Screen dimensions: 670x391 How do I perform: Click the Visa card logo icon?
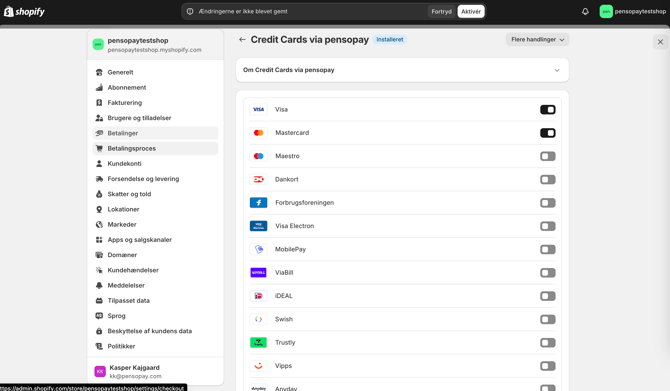[x=259, y=109]
